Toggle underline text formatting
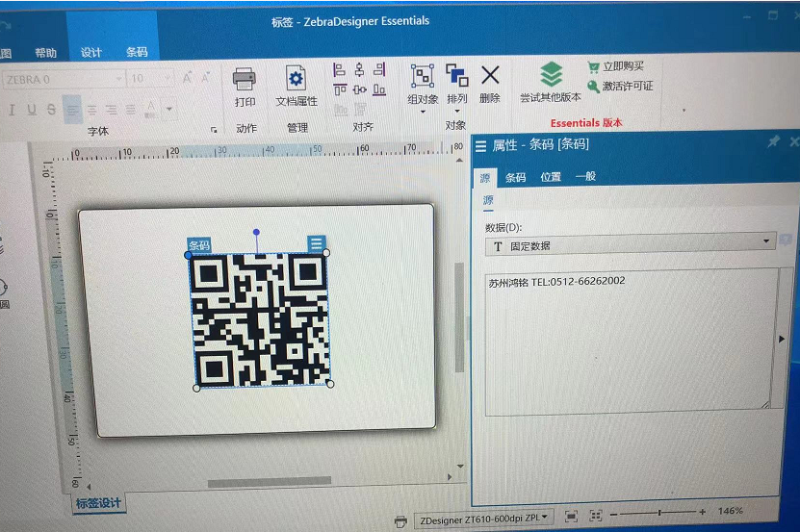800x532 pixels. pyautogui.click(x=32, y=109)
